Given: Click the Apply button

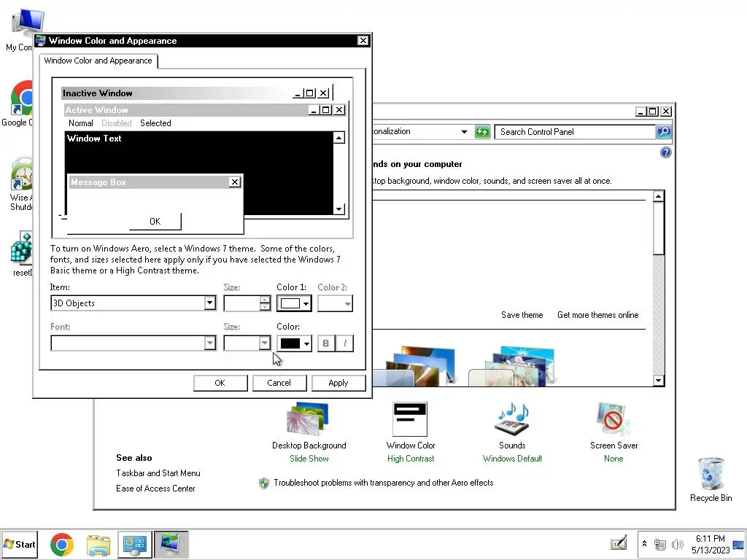Looking at the screenshot, I should tap(338, 383).
